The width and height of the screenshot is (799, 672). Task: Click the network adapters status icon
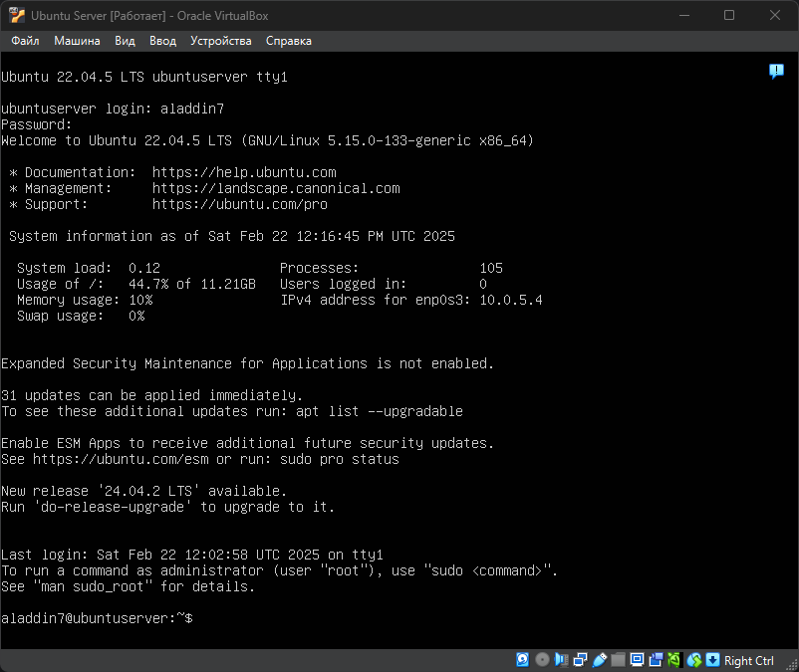click(x=581, y=660)
